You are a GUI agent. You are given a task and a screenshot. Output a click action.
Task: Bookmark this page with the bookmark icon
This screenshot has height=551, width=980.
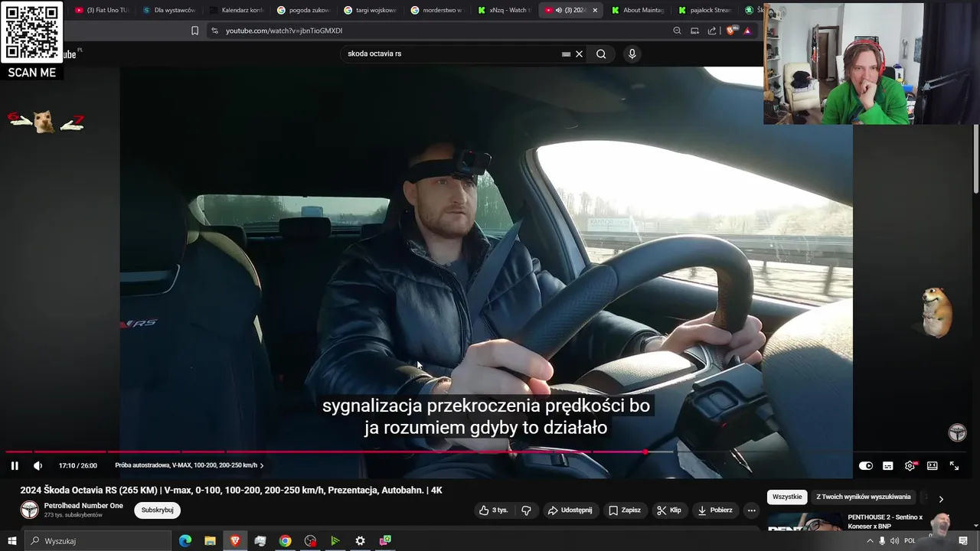pos(194,31)
